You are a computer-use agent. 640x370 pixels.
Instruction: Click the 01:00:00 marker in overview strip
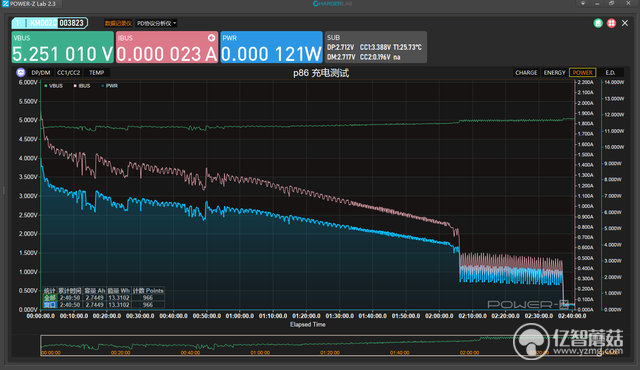click(x=260, y=352)
